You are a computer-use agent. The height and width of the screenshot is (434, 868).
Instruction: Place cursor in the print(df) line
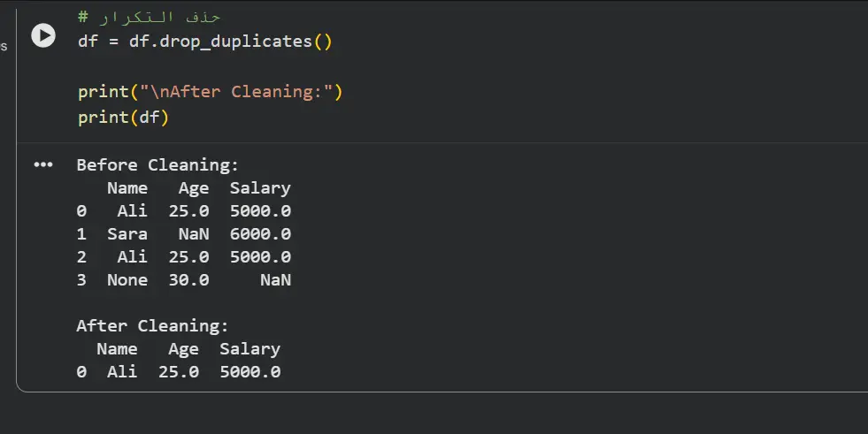tap(122, 117)
